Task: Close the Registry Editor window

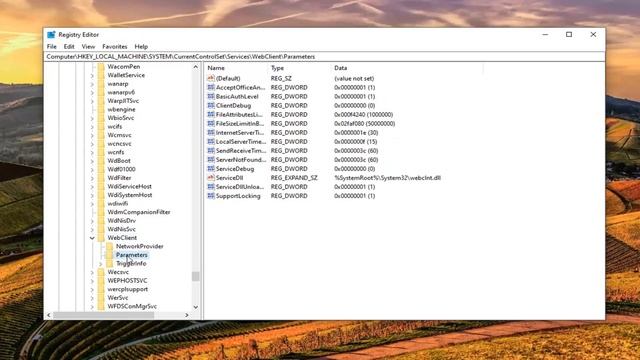Action: coord(593,35)
